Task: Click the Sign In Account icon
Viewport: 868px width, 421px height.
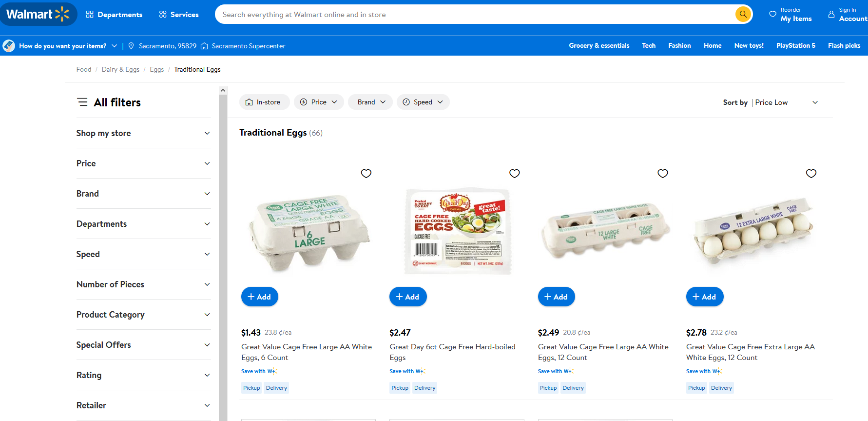Action: [x=831, y=14]
